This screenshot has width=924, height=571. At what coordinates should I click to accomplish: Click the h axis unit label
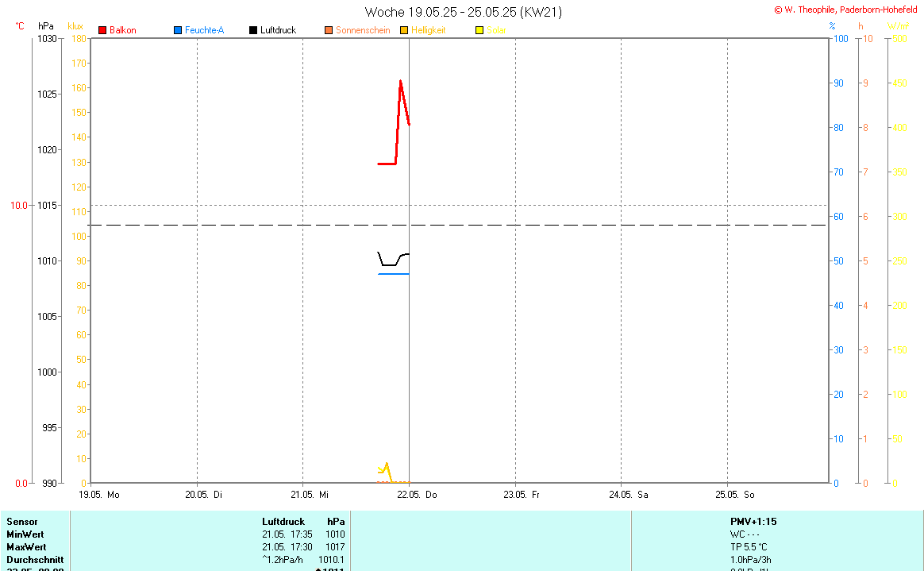861,26
